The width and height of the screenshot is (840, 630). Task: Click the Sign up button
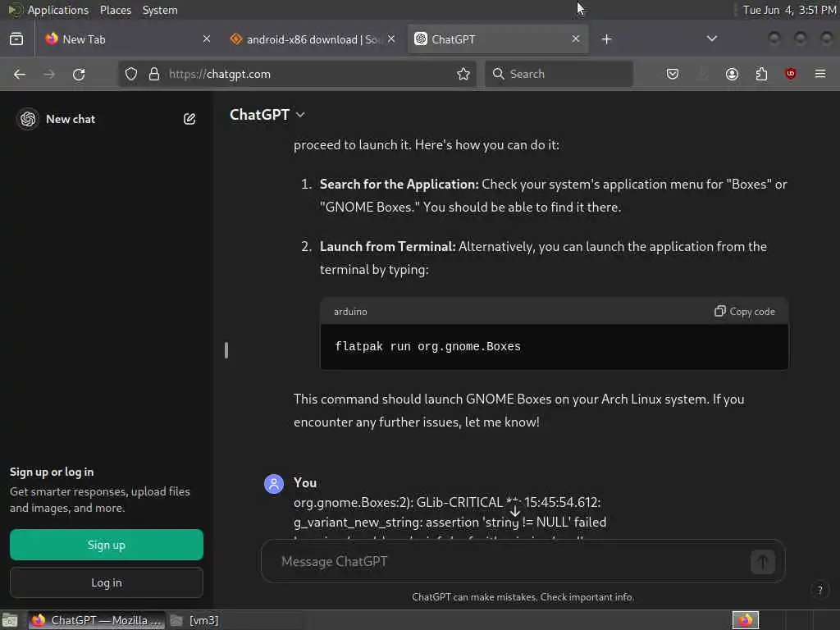107,545
